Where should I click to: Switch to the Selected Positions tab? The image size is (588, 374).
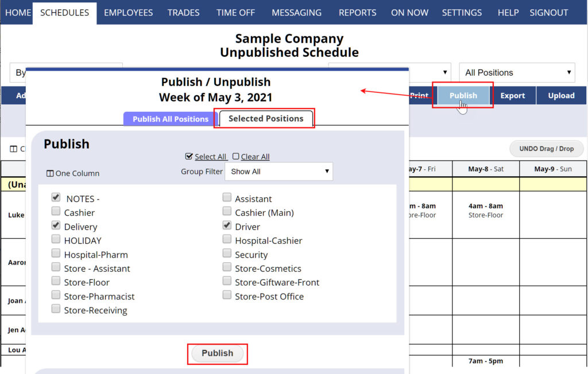264,118
